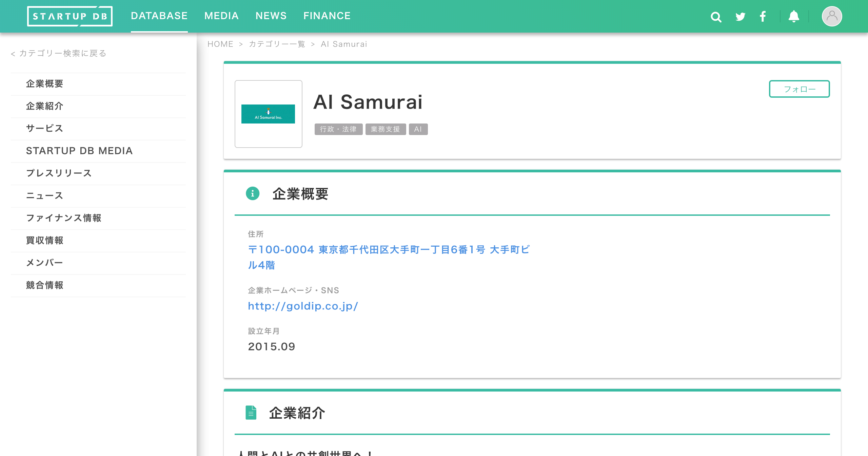The height and width of the screenshot is (456, 868).
Task: Open the MEDIA tab in top navigation
Action: tap(221, 16)
